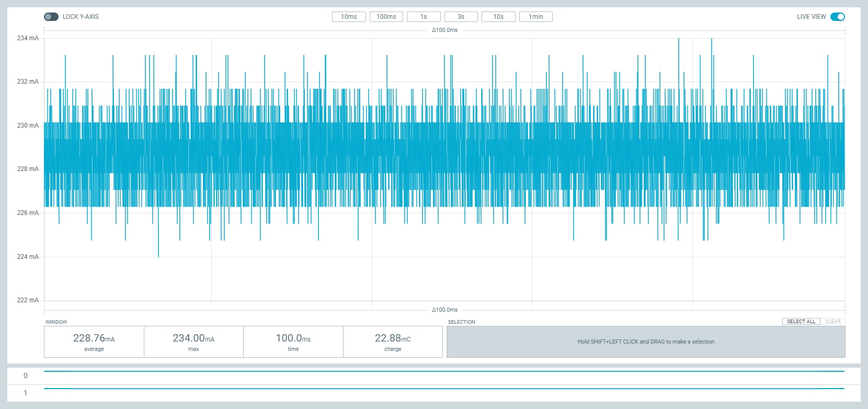Click the 224 mA y-axis label
Image resolution: width=868 pixels, height=409 pixels.
pyautogui.click(x=28, y=257)
